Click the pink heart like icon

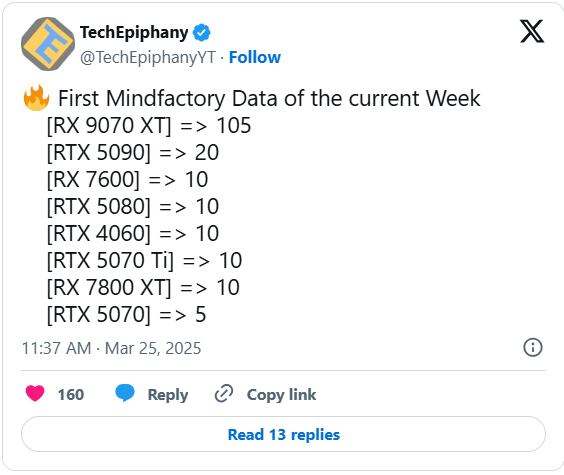click(35, 393)
